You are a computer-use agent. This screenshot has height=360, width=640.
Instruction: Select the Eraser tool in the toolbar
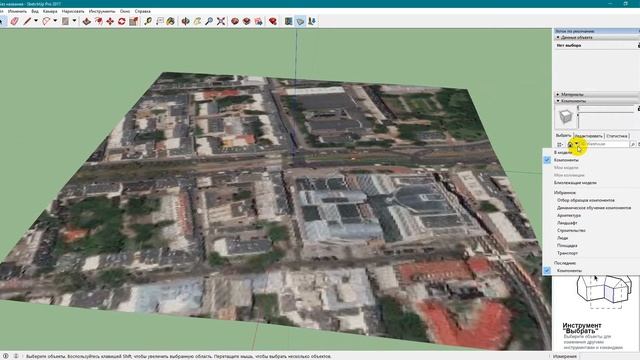tap(15, 21)
